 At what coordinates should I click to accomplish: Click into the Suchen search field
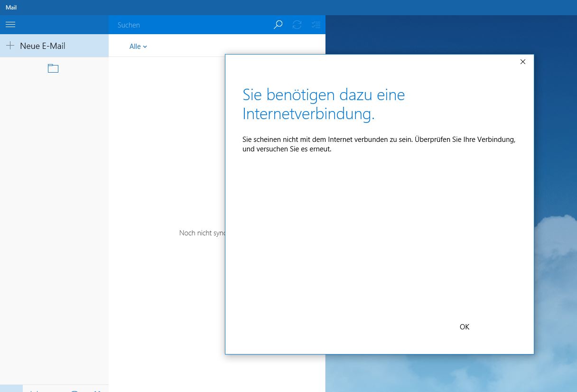point(190,25)
